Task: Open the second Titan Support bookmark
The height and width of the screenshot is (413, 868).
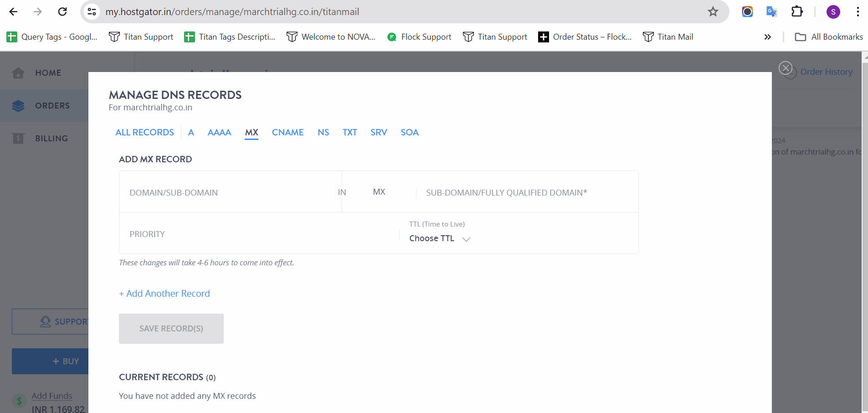Action: [x=495, y=37]
